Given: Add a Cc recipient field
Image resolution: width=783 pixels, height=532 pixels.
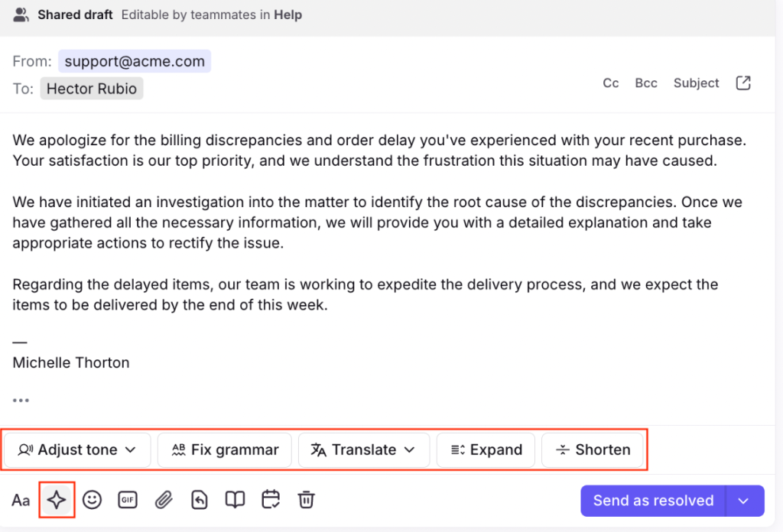Looking at the screenshot, I should coord(611,83).
